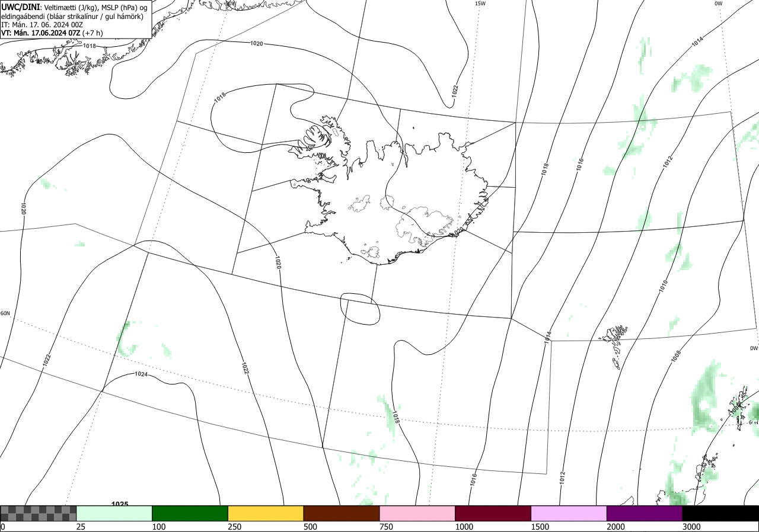Click the "250" legend scale value
Viewport: 759px width, 532px height.
pos(235,527)
